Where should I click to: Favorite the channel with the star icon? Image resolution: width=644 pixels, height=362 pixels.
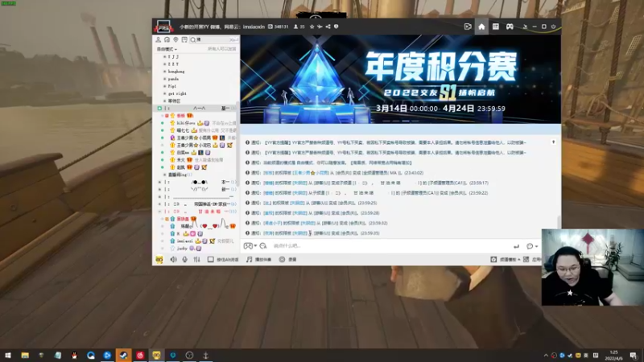click(x=312, y=27)
